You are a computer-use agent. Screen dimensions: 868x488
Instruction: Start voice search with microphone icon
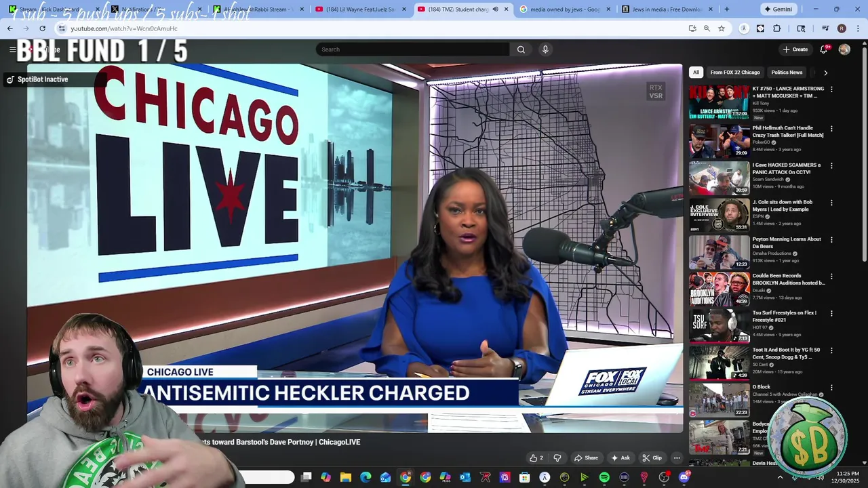545,49
